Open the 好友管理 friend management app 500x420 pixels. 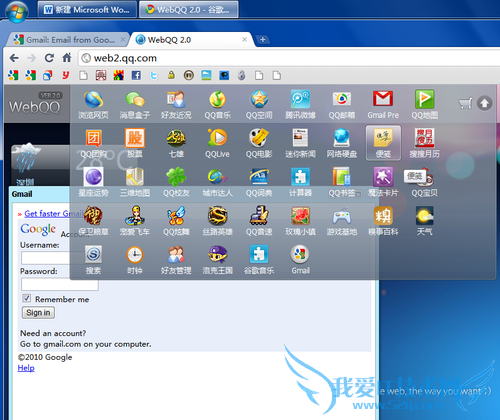(176, 260)
